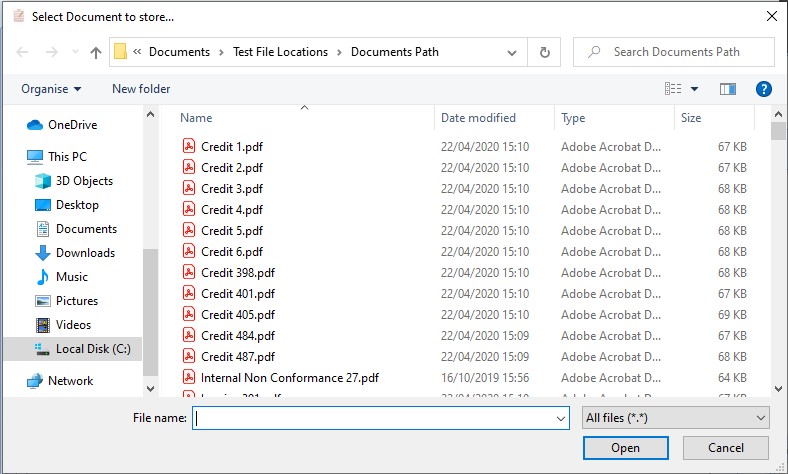Click the Refresh button in address bar
The width and height of the screenshot is (788, 474).
[544, 52]
